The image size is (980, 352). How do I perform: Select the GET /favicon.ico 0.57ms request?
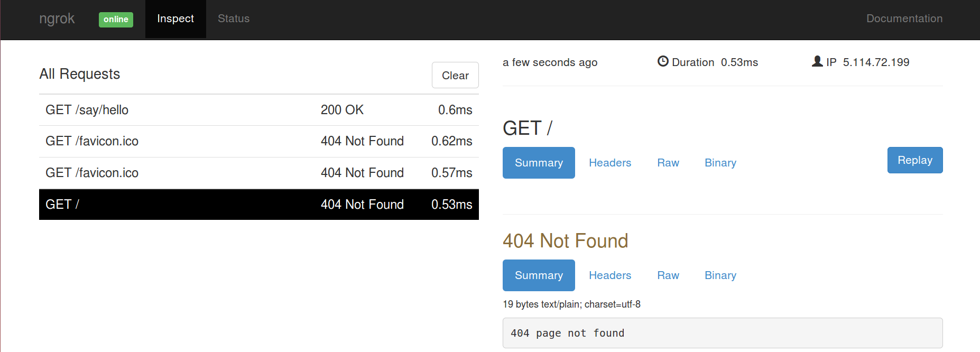[259, 173]
